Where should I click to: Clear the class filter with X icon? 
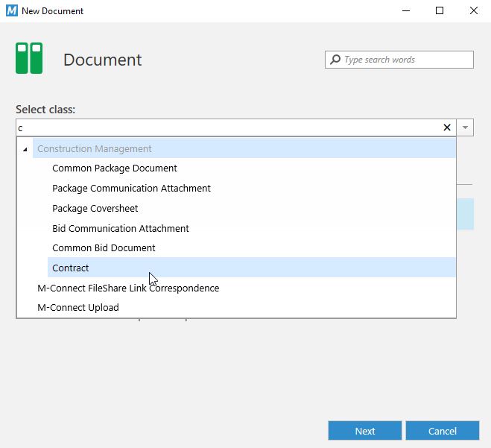click(x=447, y=127)
